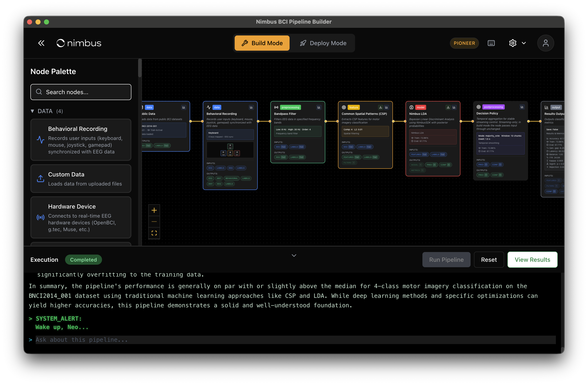Click left arrow C0 key

(x=223, y=153)
